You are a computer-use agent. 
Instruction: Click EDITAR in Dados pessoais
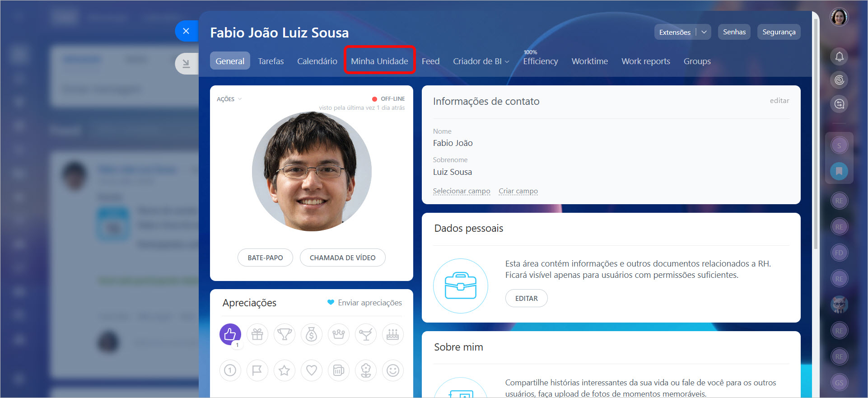pos(527,298)
